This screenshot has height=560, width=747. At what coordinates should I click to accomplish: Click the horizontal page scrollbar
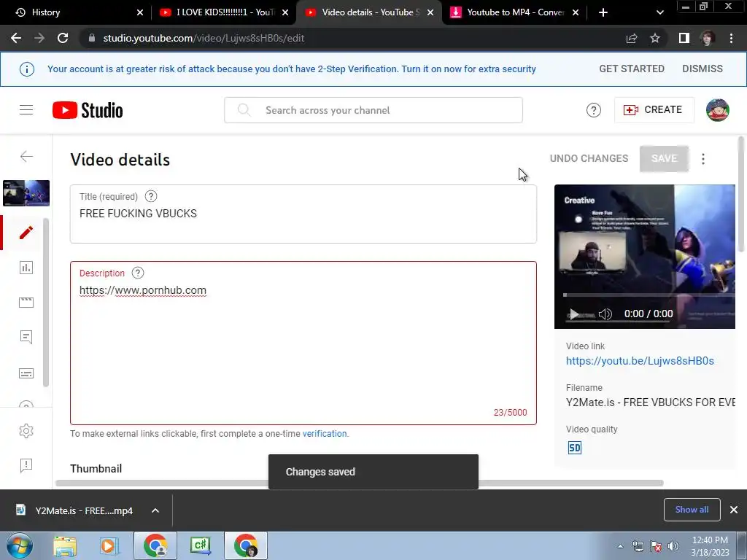point(360,483)
